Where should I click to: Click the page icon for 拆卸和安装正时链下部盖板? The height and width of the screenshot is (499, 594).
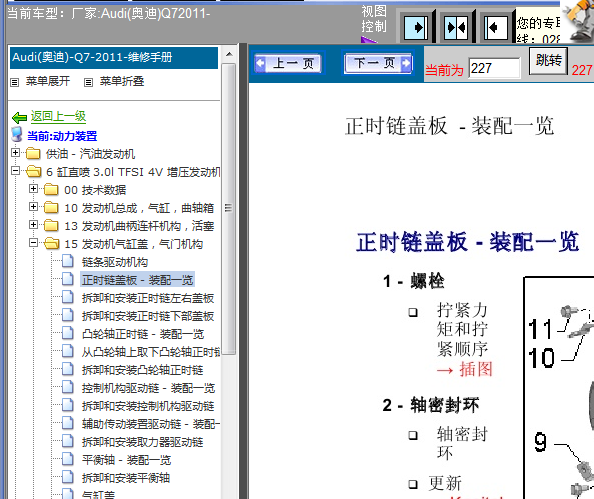pyautogui.click(x=68, y=315)
